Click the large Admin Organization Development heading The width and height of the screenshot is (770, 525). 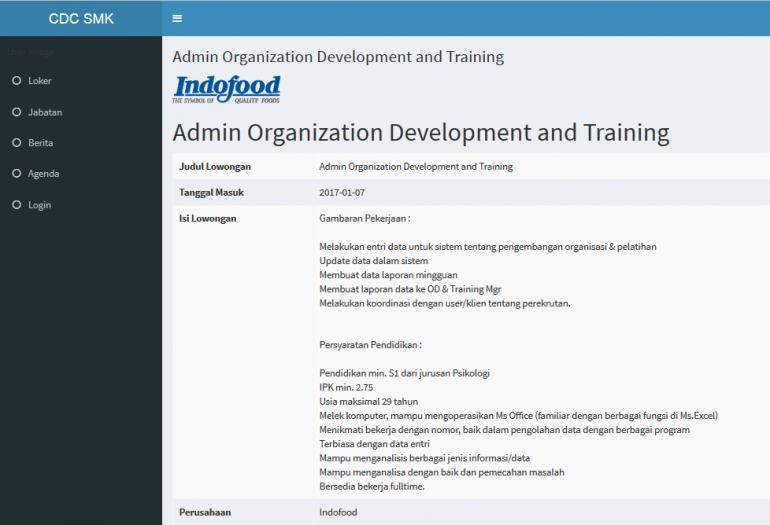point(421,133)
